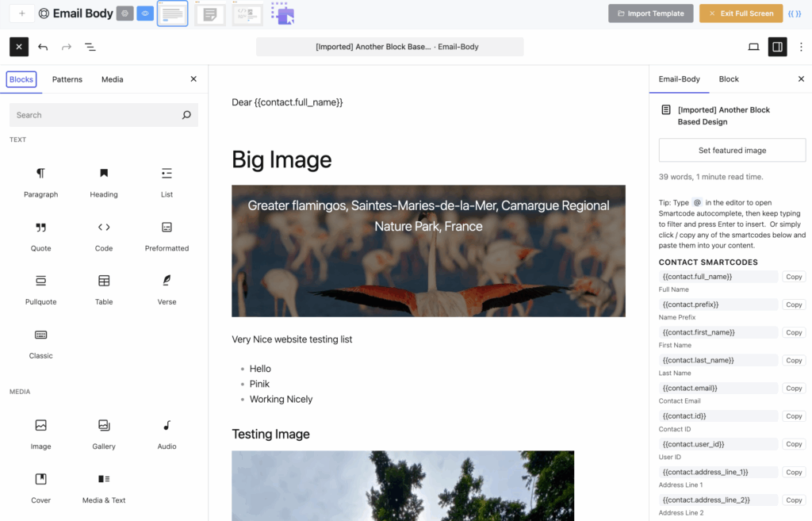The height and width of the screenshot is (521, 812).
Task: Click the purple block design icon
Action: click(282, 13)
